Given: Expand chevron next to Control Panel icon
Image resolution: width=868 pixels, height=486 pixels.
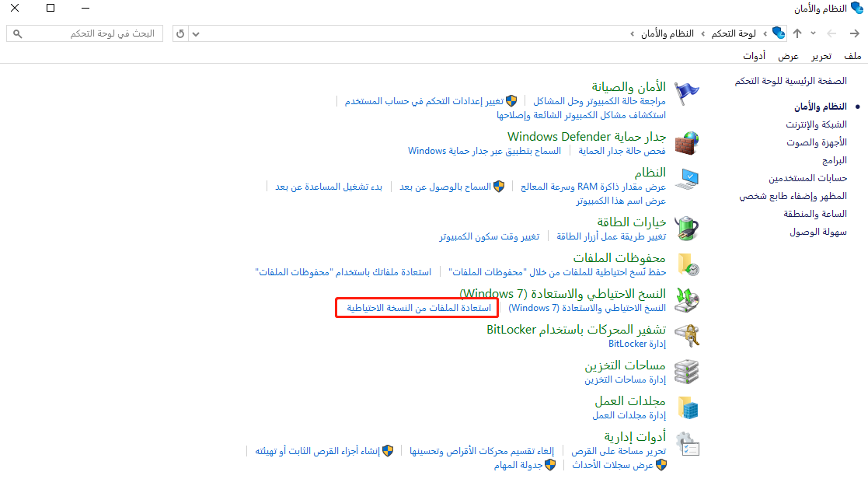Looking at the screenshot, I should (x=765, y=33).
